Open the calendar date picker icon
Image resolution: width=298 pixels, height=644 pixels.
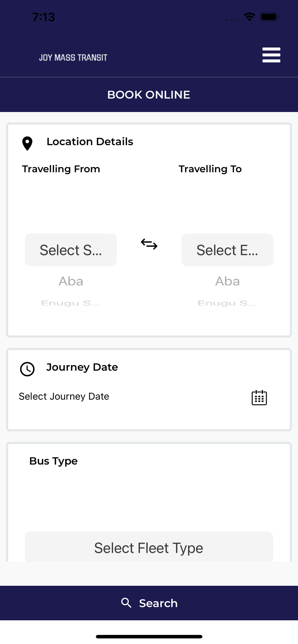(x=259, y=398)
